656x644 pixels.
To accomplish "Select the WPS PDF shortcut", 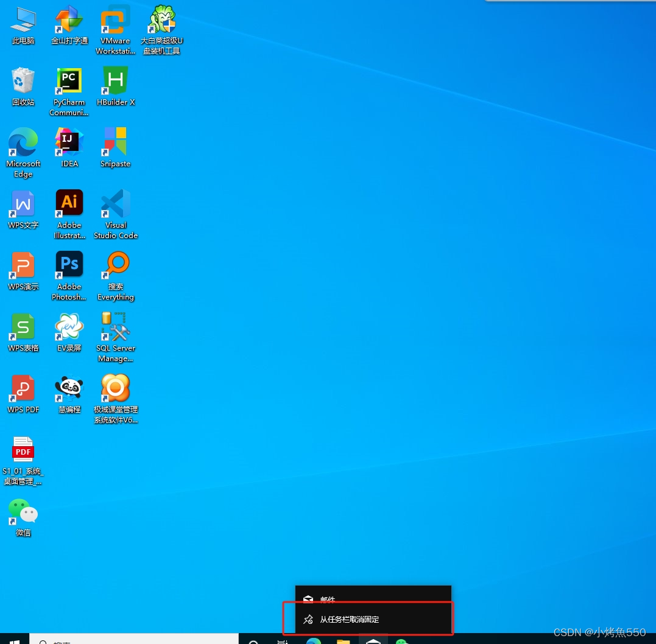I will 23,393.
